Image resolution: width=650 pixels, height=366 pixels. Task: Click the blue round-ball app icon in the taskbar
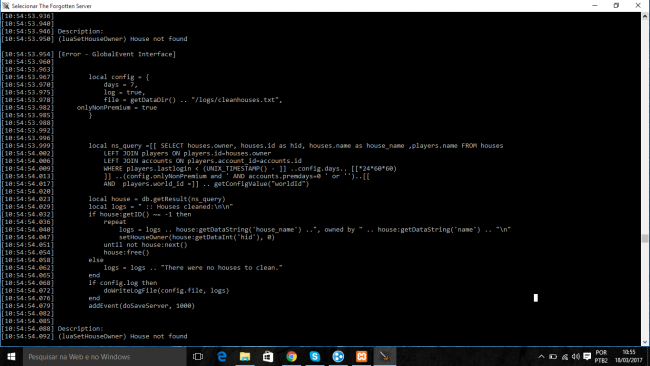click(338, 356)
